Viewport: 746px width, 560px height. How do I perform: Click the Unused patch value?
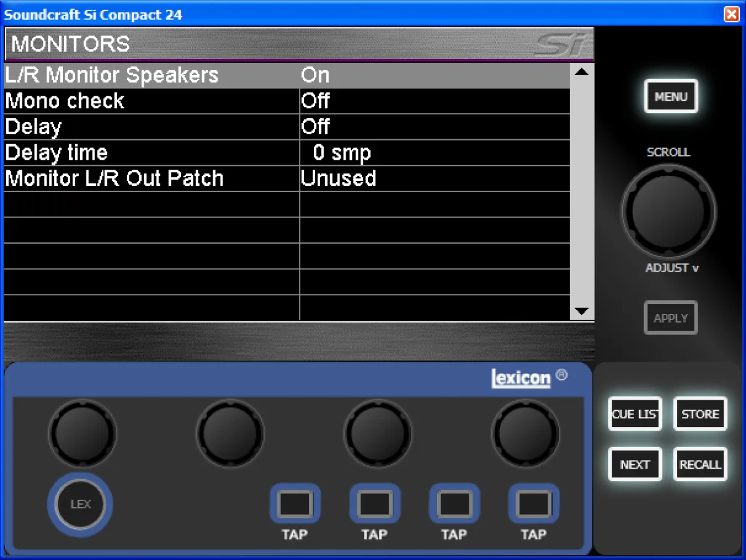point(338,178)
